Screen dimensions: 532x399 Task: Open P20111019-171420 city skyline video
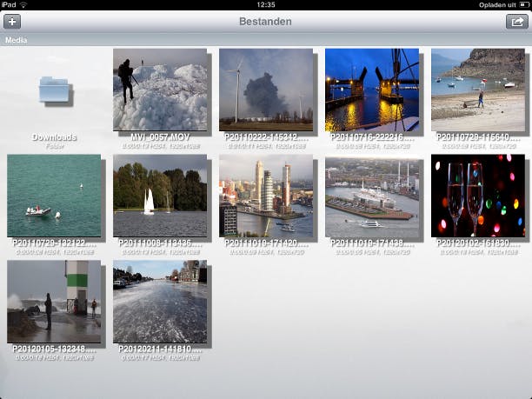(266, 196)
